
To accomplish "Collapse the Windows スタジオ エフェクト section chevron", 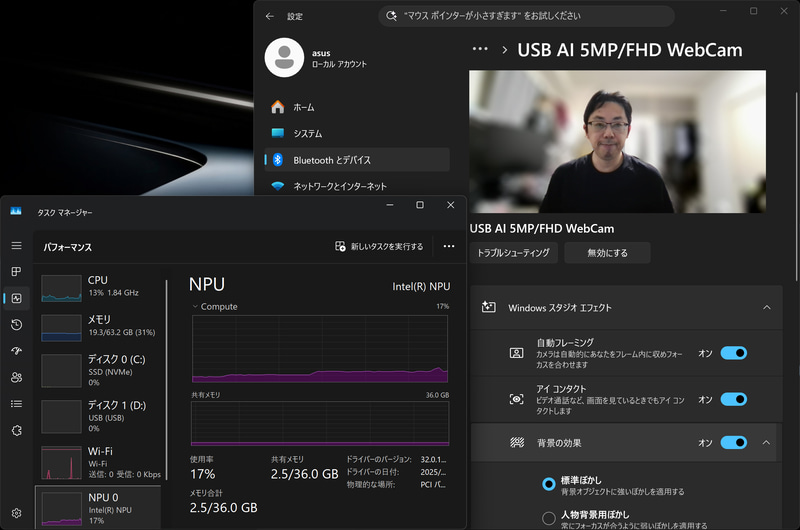I will tap(766, 308).
